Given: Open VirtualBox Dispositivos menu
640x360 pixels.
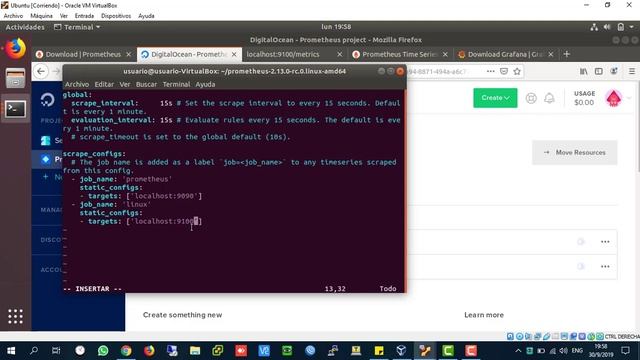Looking at the screenshot, I should point(116,16).
